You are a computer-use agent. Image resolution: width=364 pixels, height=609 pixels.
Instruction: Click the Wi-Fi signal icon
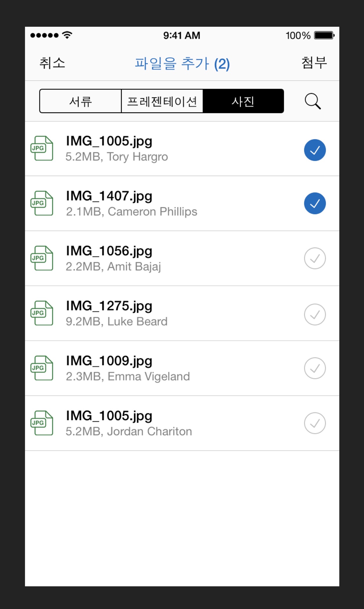(x=67, y=35)
